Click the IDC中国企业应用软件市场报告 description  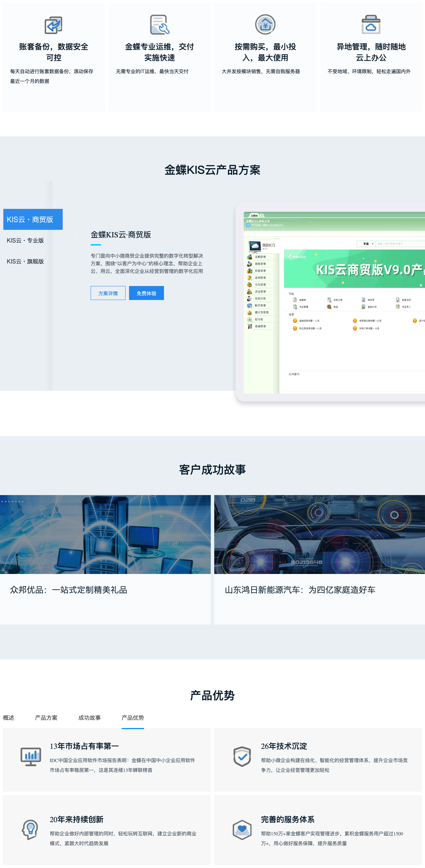(122, 765)
